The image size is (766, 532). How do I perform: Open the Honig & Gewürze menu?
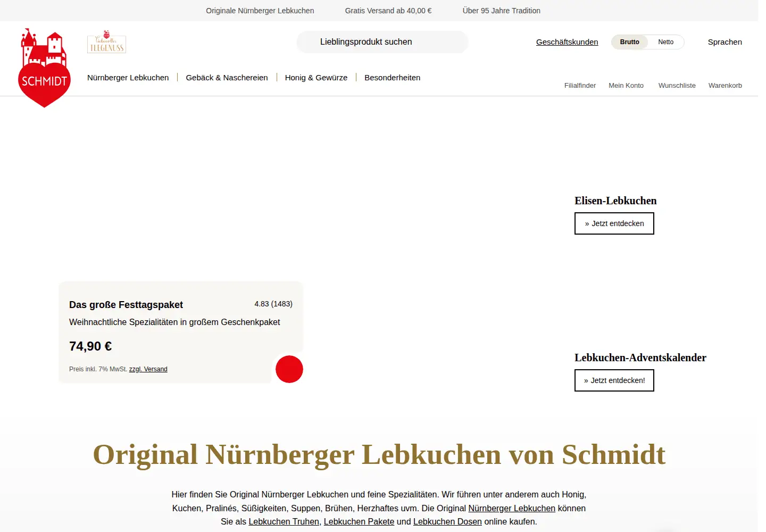pyautogui.click(x=316, y=78)
